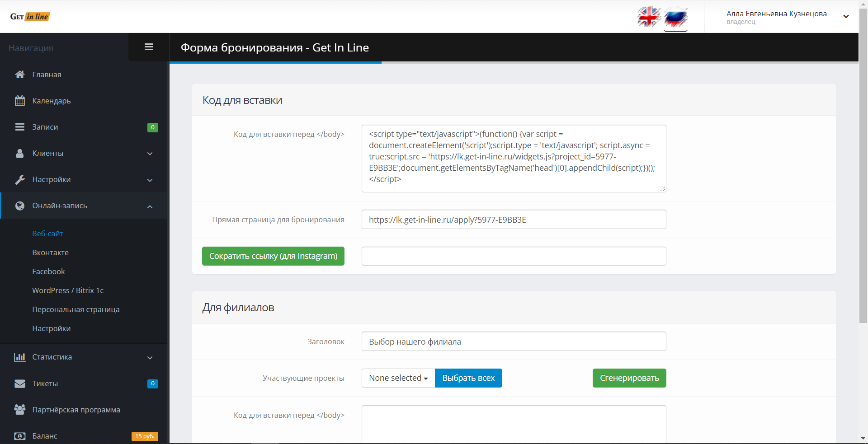Click the Навигация sidebar header text
Image resolution: width=868 pixels, height=444 pixels.
31,48
